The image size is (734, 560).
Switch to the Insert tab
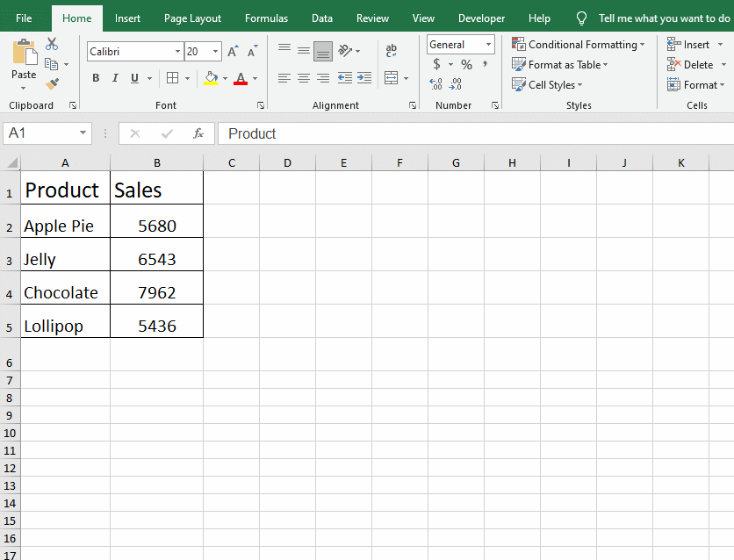127,18
